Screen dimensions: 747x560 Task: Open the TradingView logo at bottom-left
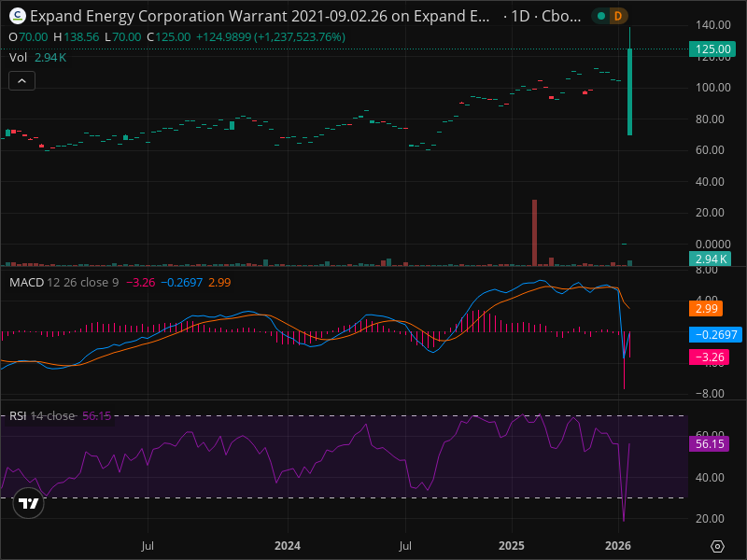click(29, 503)
